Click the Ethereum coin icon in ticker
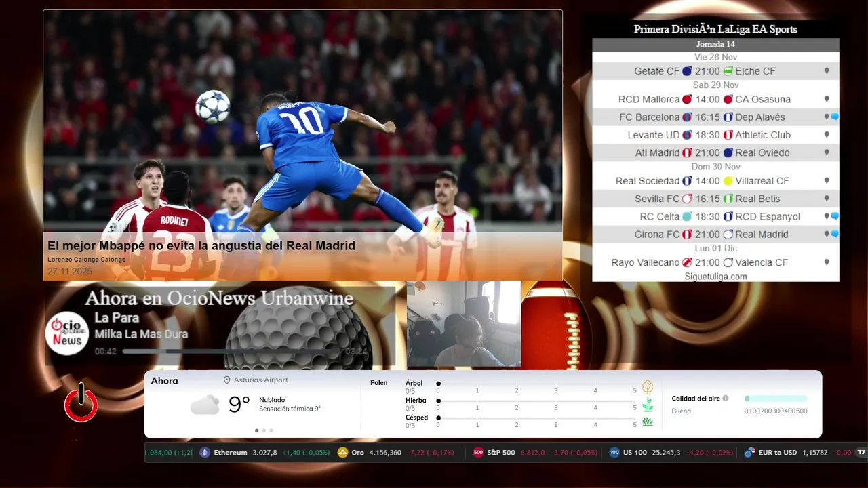Image resolution: width=868 pixels, height=488 pixels. 205,453
